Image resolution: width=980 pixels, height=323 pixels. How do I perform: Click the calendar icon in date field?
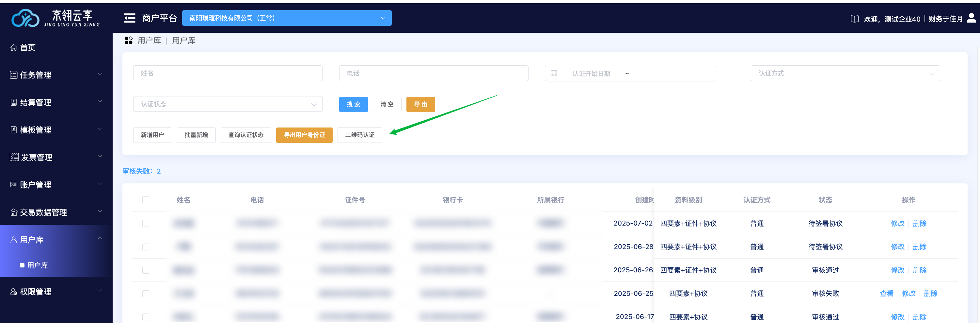coord(554,73)
